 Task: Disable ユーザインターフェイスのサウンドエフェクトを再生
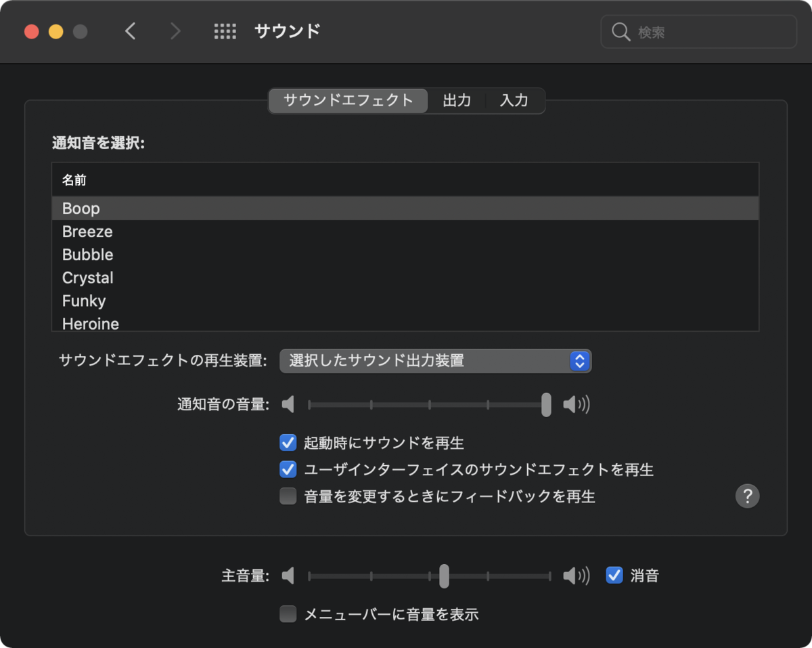click(288, 469)
